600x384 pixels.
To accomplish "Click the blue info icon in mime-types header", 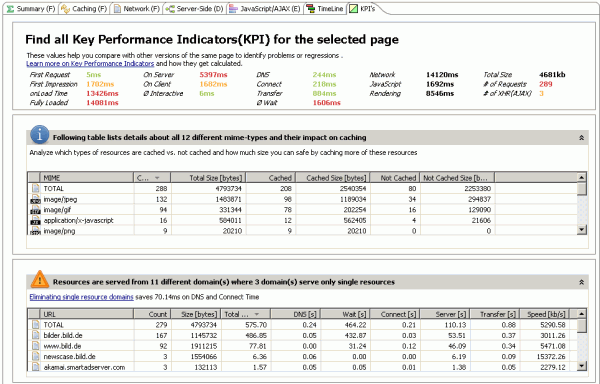I will [39, 135].
